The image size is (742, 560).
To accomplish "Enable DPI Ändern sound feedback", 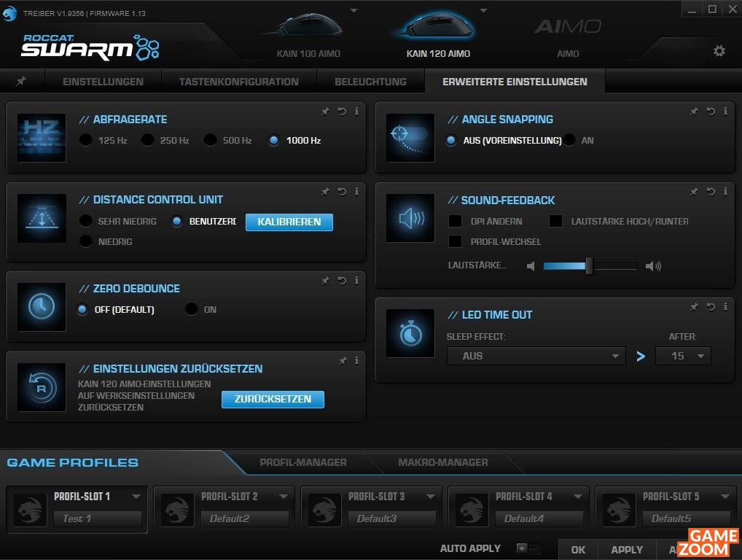I will coord(456,221).
